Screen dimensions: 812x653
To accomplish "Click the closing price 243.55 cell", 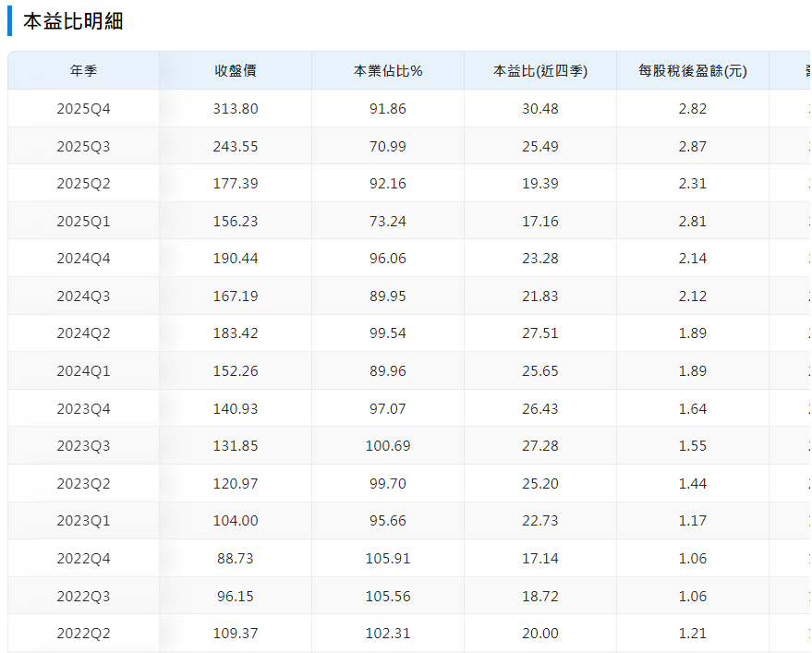I will [235, 145].
